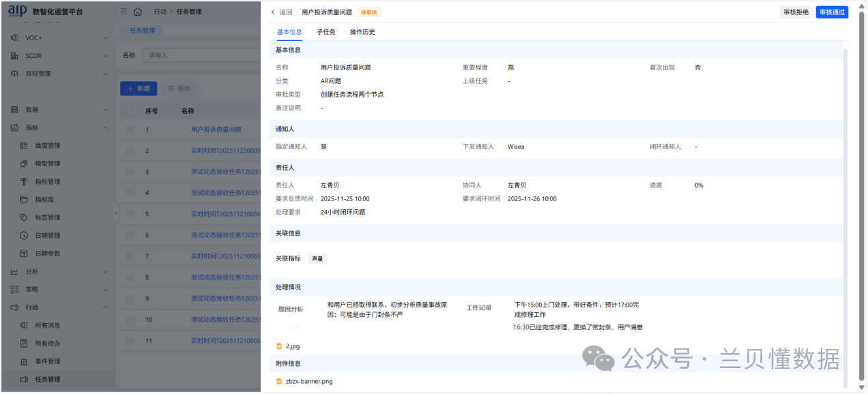Toggle the select-all checkbox in table header
Viewport: 868px width, 394px height.
click(130, 110)
